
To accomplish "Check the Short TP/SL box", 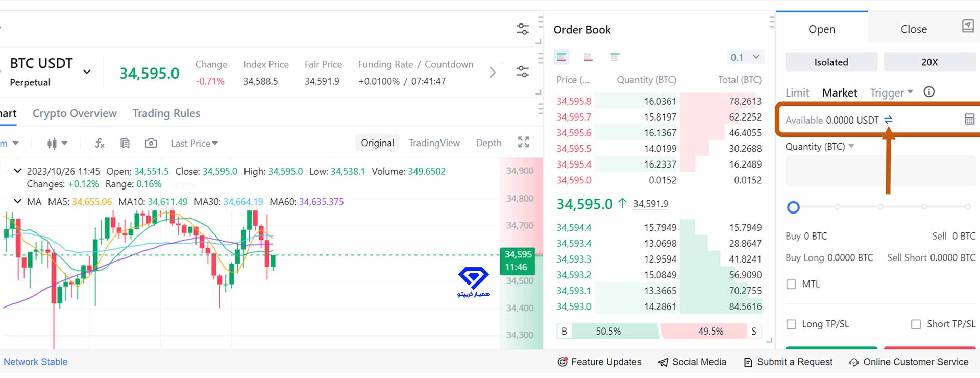I will point(916,324).
